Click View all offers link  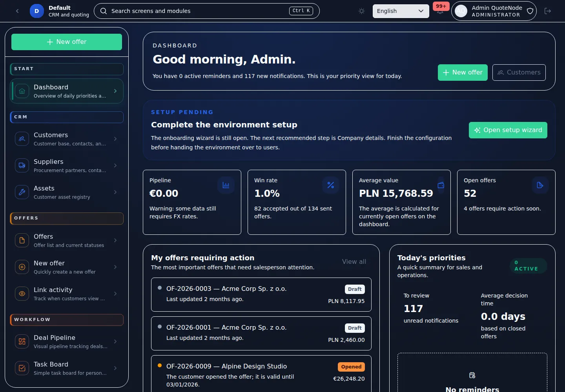coord(354,262)
